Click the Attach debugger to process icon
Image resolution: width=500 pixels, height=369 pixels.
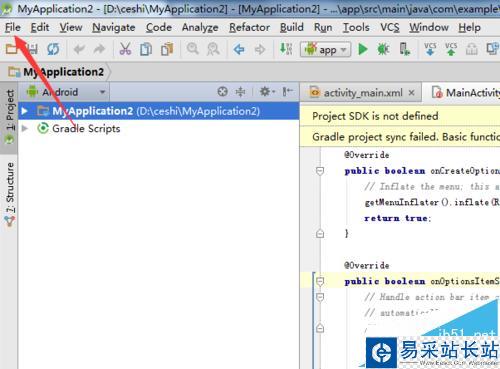tap(405, 49)
